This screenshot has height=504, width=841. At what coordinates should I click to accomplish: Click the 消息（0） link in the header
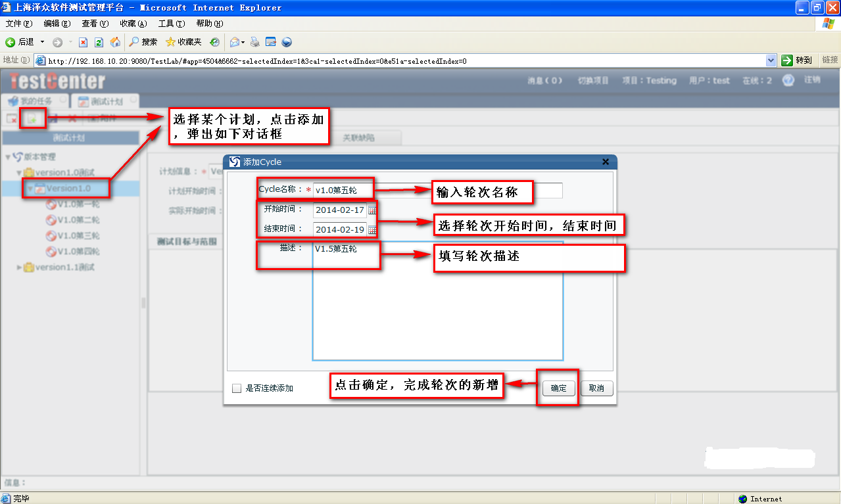[545, 81]
